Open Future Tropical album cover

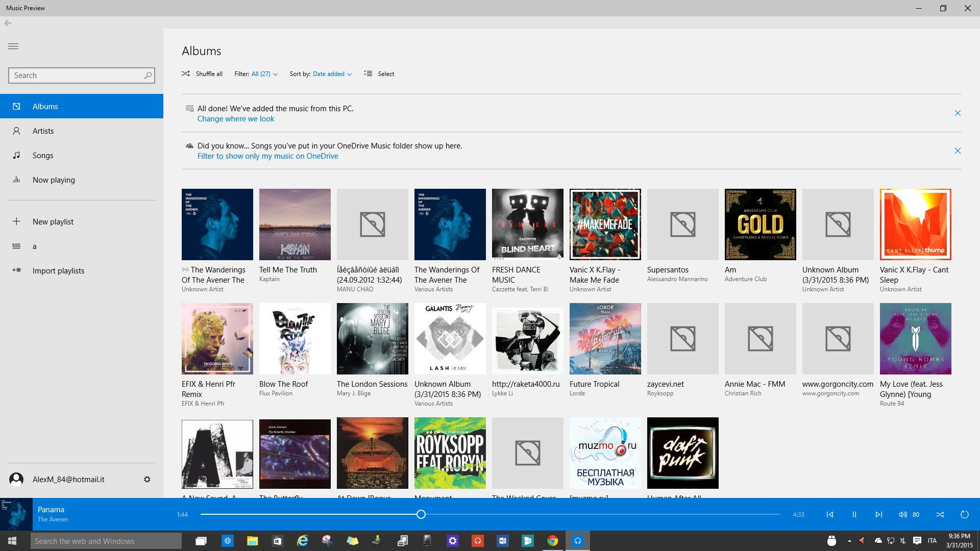(x=605, y=339)
